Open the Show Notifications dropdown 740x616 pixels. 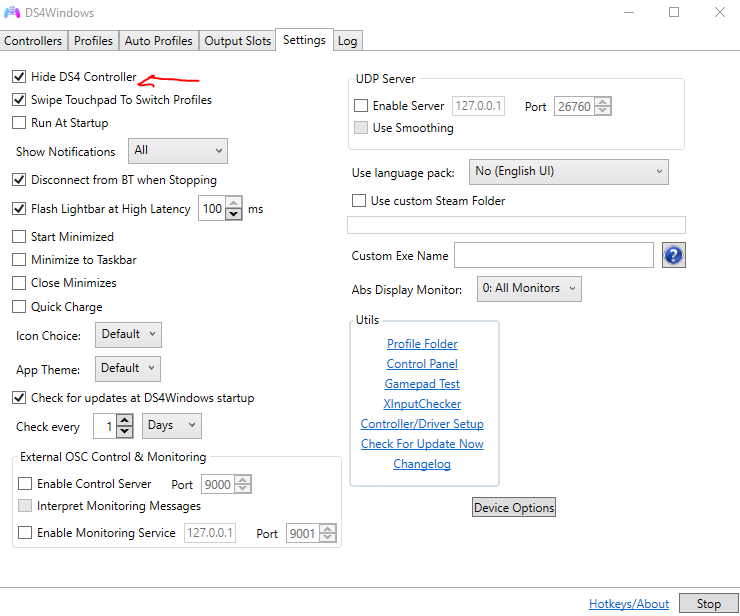point(178,151)
